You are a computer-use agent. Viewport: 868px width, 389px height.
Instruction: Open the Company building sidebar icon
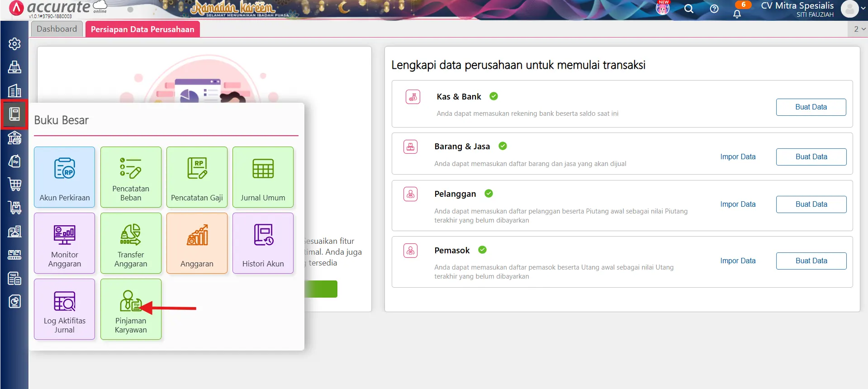click(x=14, y=90)
